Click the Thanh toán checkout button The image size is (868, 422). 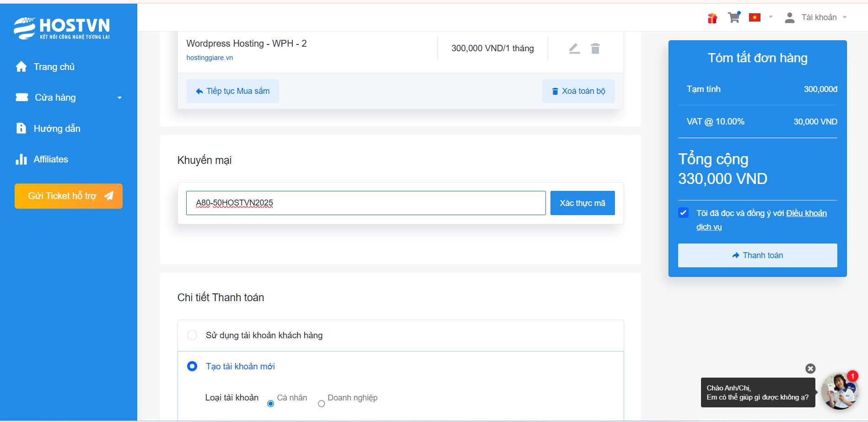tap(757, 255)
